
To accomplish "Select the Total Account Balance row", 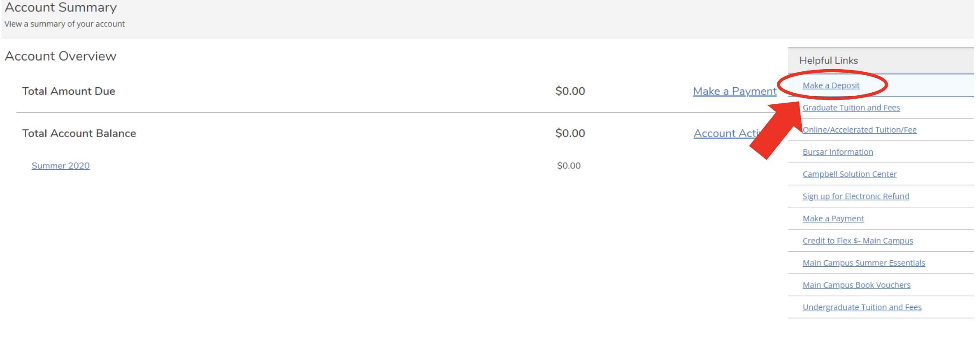I will pos(79,133).
